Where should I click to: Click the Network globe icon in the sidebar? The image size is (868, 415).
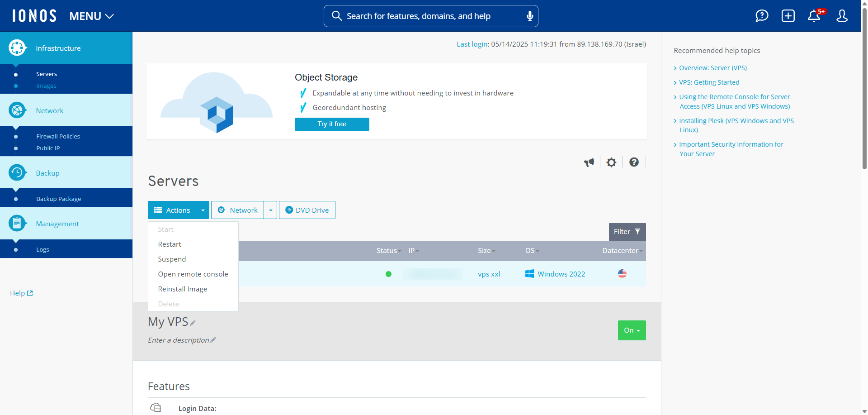[x=17, y=110]
